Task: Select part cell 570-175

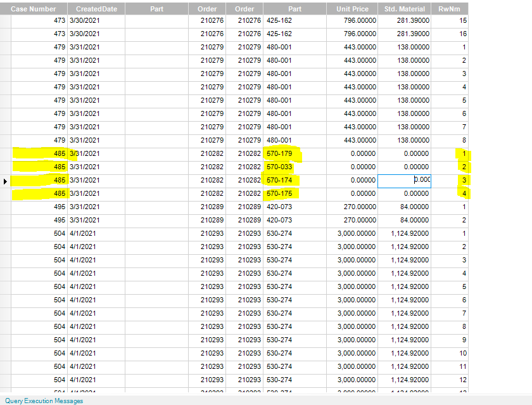Action: [x=295, y=193]
